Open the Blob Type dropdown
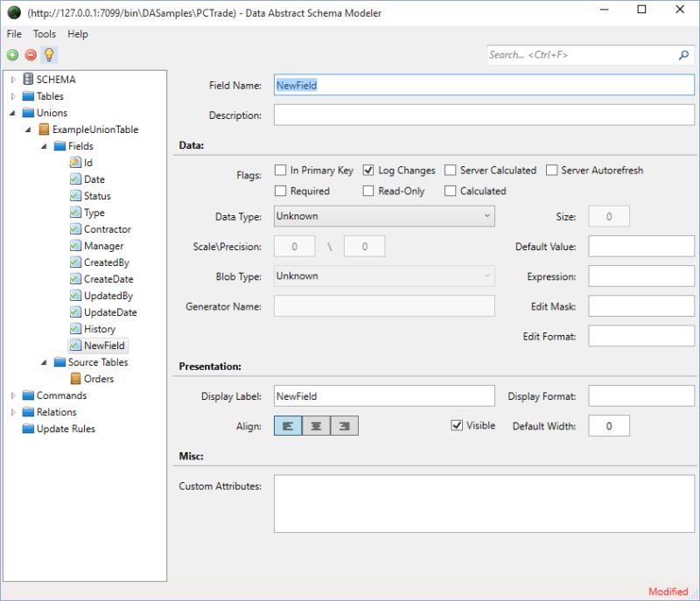Screen dimensions: 700x601 tap(384, 276)
